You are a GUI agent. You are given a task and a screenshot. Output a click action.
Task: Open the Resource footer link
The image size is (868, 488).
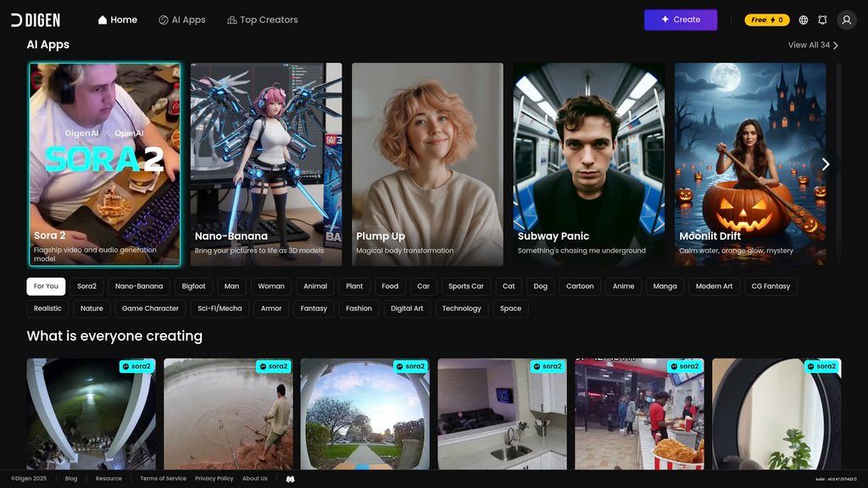pos(108,479)
